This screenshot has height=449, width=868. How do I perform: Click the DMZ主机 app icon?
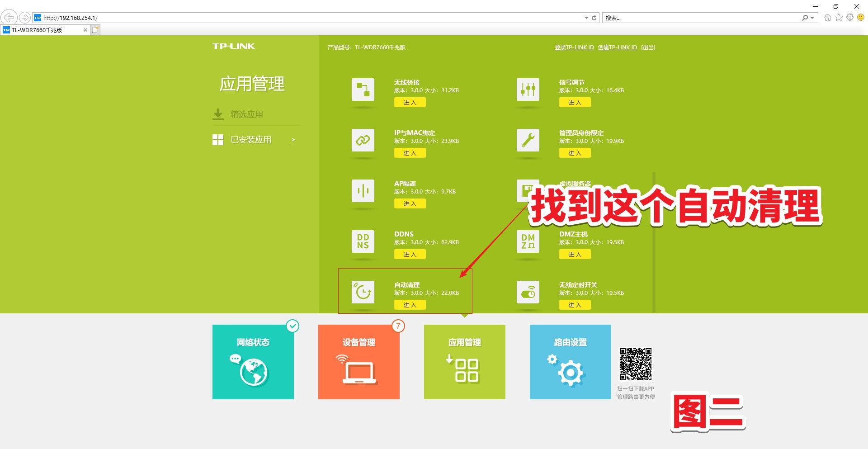point(528,241)
